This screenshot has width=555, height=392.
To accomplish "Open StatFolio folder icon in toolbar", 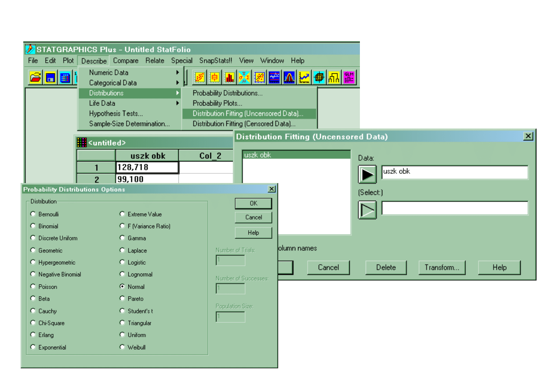I will point(35,78).
